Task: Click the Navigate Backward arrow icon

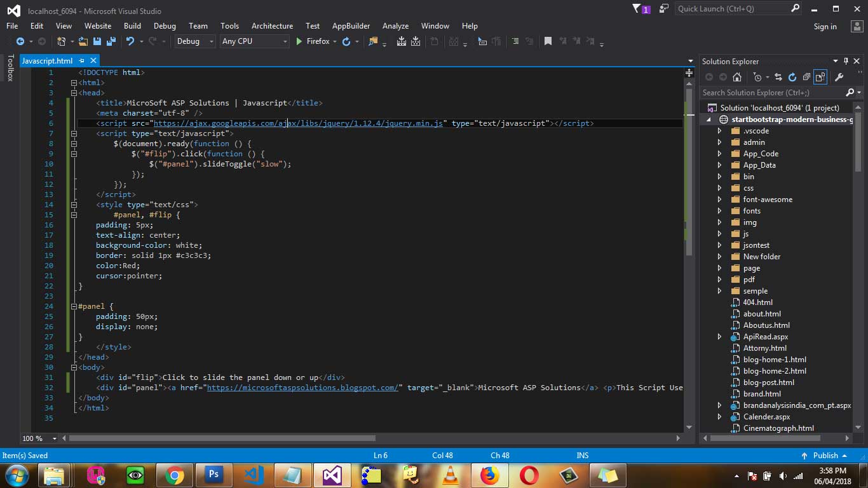Action: [20, 41]
